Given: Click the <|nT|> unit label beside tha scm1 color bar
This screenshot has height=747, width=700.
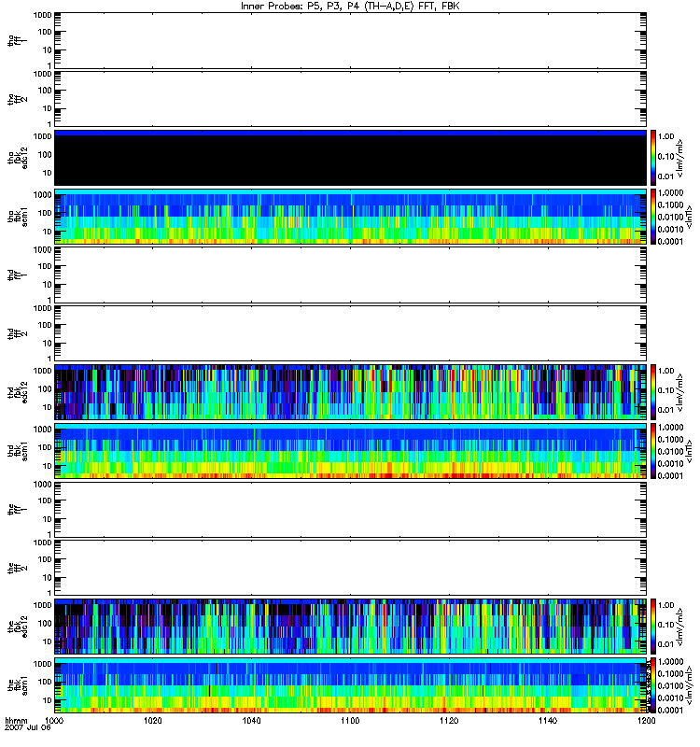Looking at the screenshot, I should click(688, 217).
